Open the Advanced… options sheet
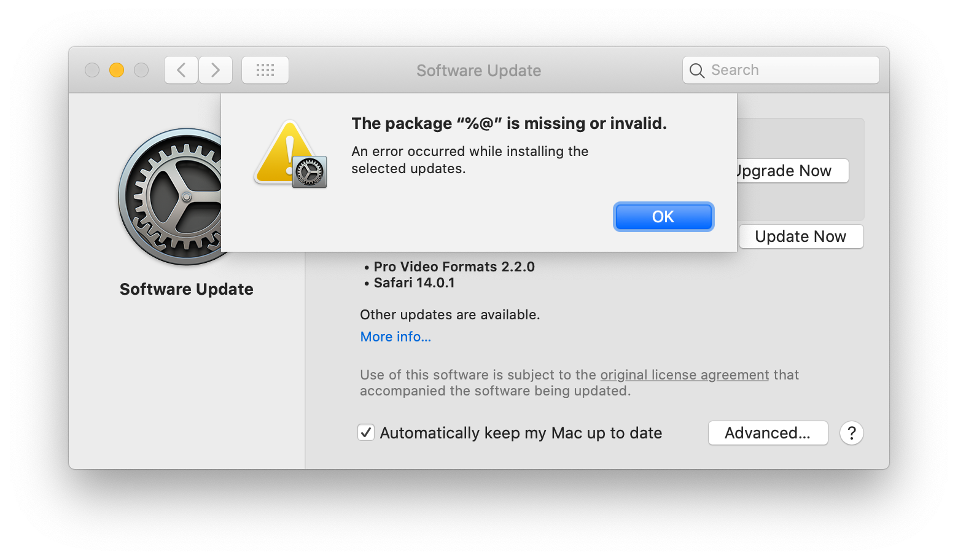Viewport: 958px width, 560px height. pos(768,433)
